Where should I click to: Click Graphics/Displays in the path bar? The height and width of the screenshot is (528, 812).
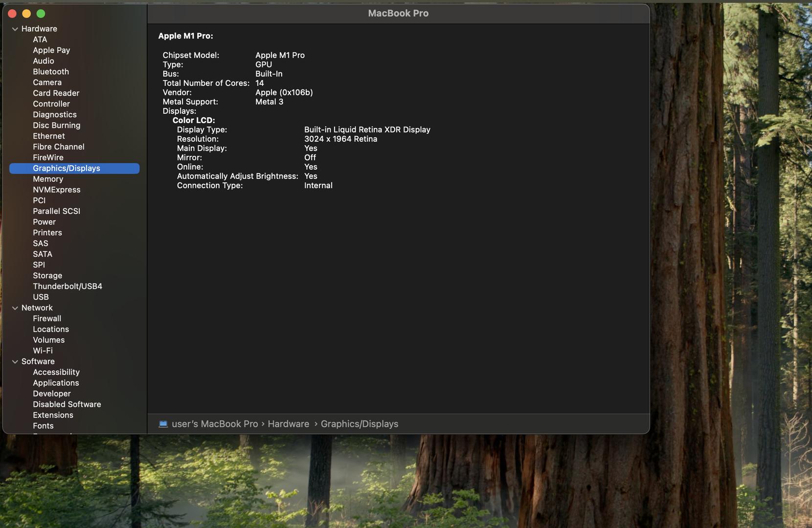360,424
